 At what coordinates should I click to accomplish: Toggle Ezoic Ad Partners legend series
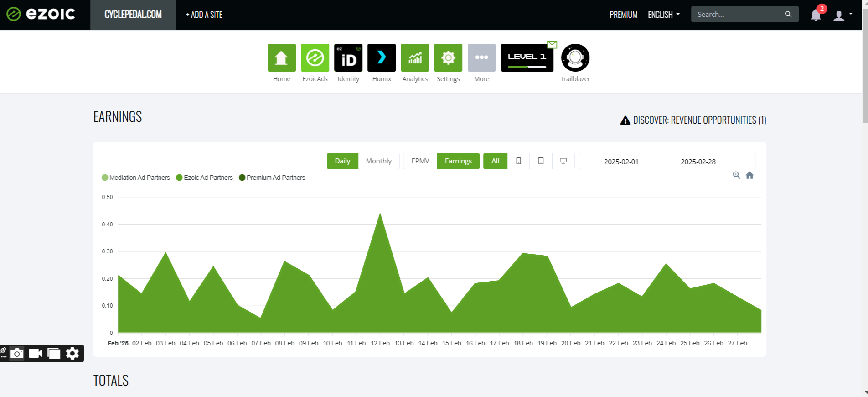[x=204, y=178]
